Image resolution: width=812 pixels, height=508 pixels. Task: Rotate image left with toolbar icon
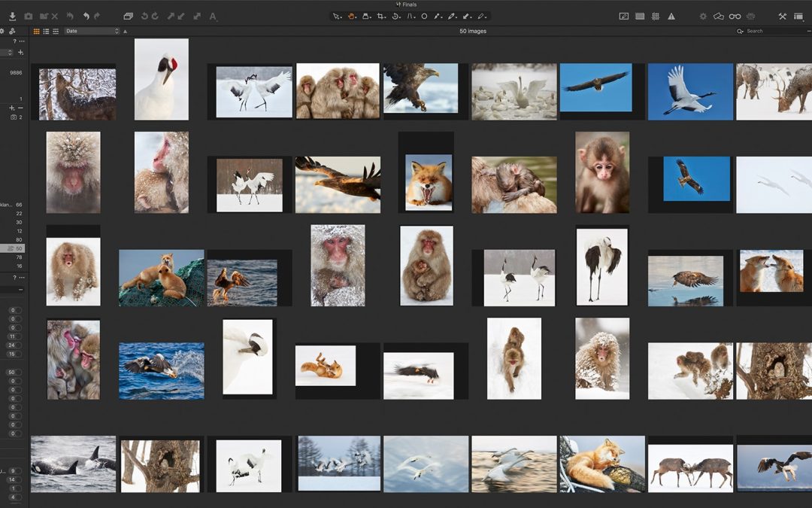pos(145,16)
